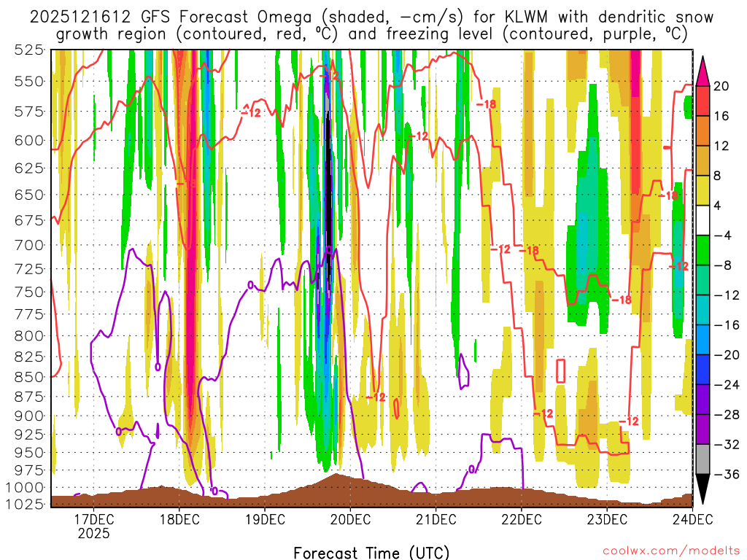Select the light blue swatch between -16 and -20
Screen dimensions: 747x560
point(703,340)
